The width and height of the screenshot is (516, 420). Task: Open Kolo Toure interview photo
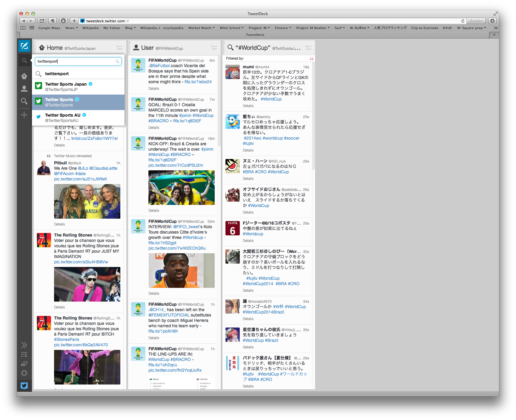coord(182,271)
